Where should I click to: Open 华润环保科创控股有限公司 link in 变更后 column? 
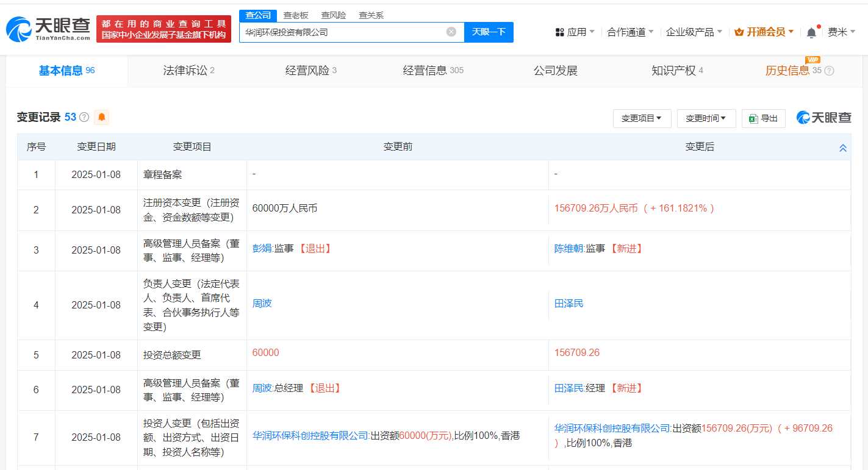point(612,428)
